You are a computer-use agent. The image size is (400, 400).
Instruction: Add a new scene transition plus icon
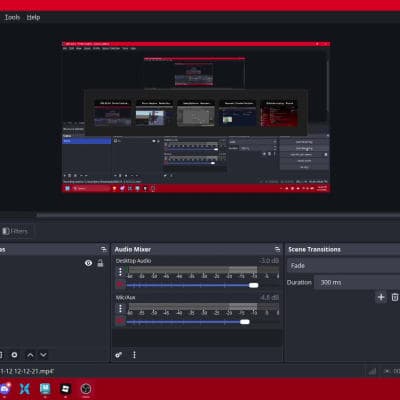[381, 297]
